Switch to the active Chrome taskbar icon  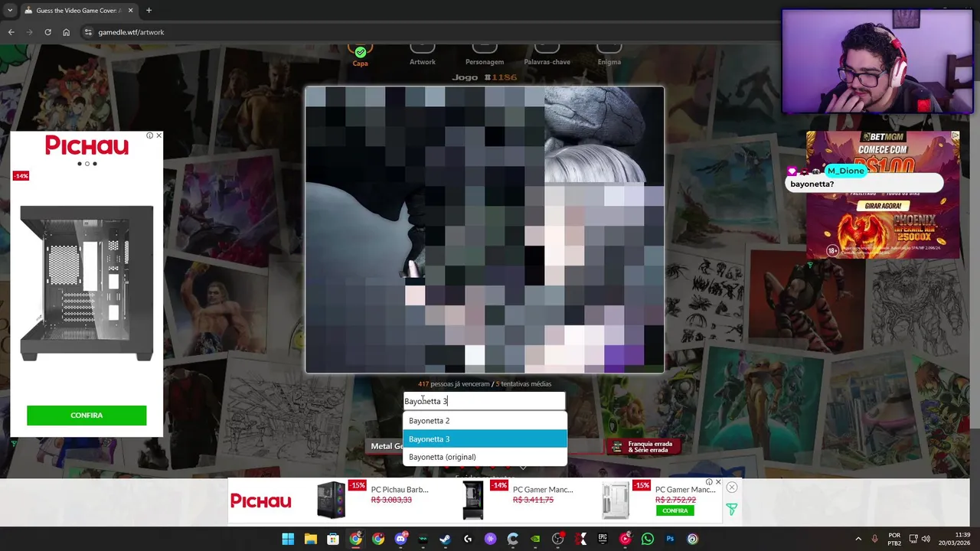point(356,539)
